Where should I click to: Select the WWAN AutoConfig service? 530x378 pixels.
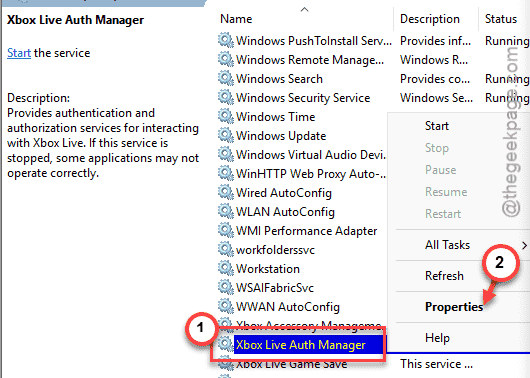pos(288,307)
